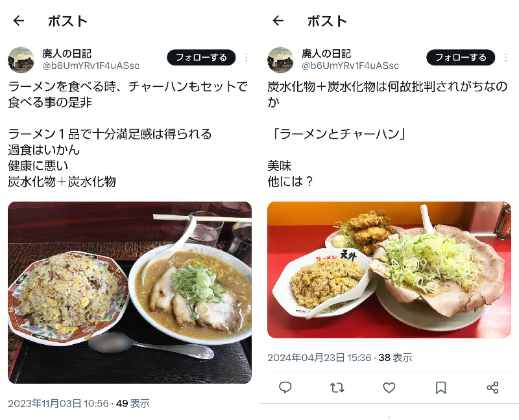The image size is (519, 420).
Task: Like the right post with heart icon
Action: click(389, 387)
